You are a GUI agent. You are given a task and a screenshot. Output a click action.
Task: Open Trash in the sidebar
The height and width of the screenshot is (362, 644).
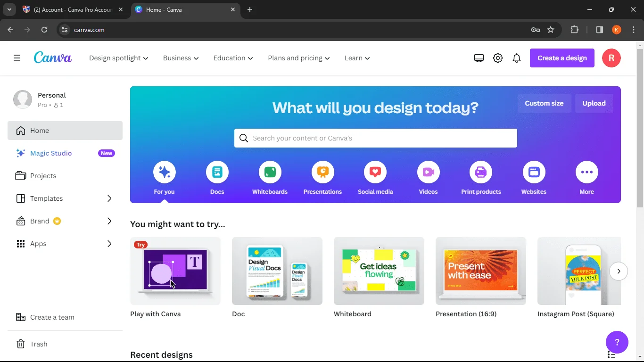pyautogui.click(x=65, y=344)
